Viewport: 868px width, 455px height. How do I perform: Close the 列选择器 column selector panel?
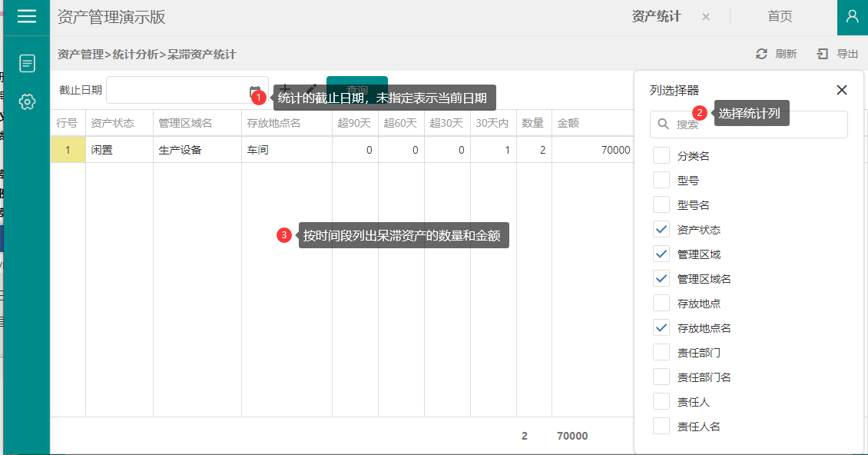[x=842, y=90]
